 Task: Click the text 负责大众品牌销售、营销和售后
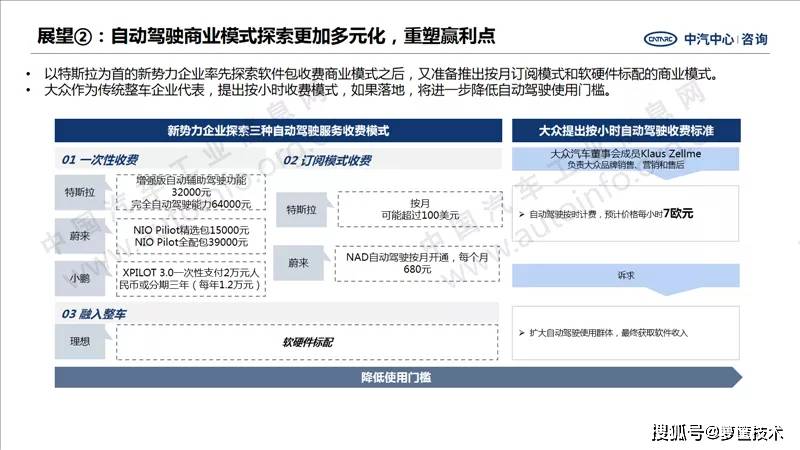(x=626, y=165)
